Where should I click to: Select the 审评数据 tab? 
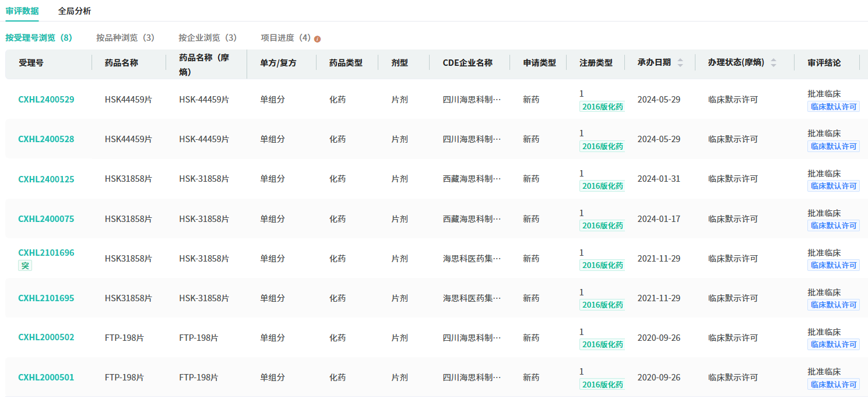[22, 11]
